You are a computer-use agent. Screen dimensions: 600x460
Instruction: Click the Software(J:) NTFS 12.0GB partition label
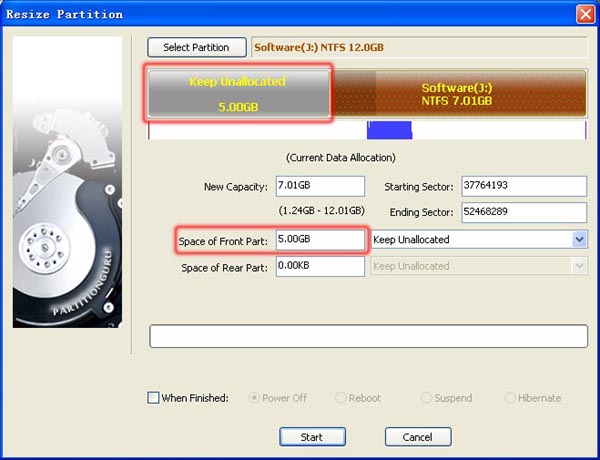[319, 47]
